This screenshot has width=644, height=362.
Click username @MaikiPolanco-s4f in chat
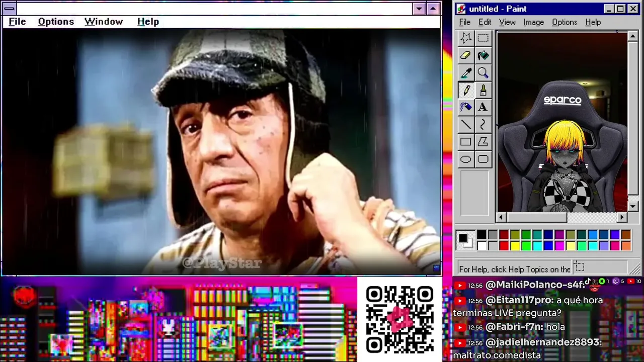535,285
